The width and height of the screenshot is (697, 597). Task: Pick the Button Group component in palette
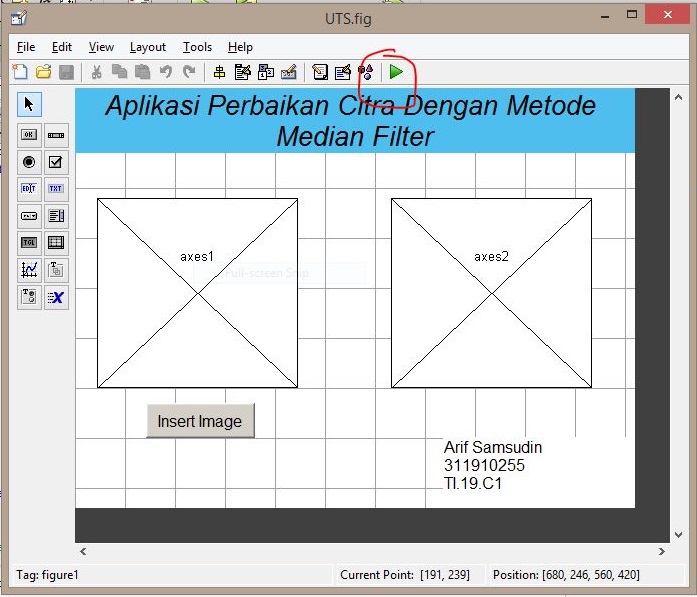pos(29,297)
